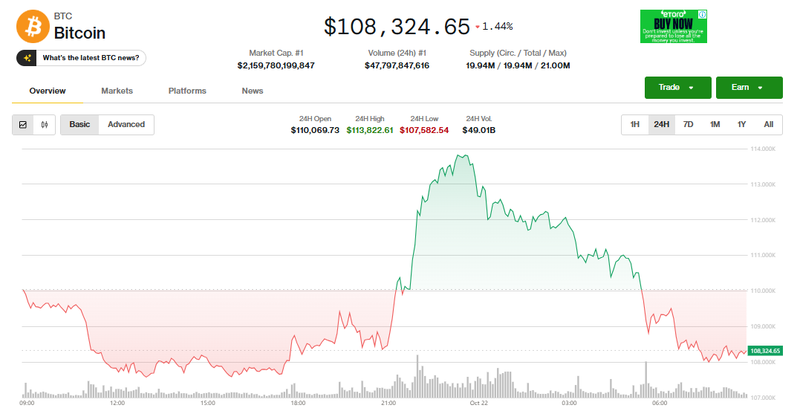Enable the Advanced chart mode
The height and width of the screenshot is (411, 800).
(x=126, y=125)
